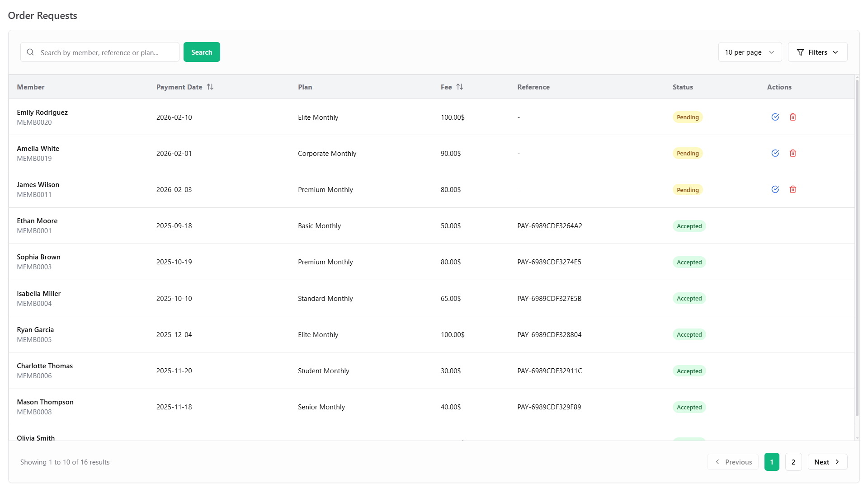Screen dimensions: 868x488
Task: Click the Previous page button
Action: click(x=733, y=462)
